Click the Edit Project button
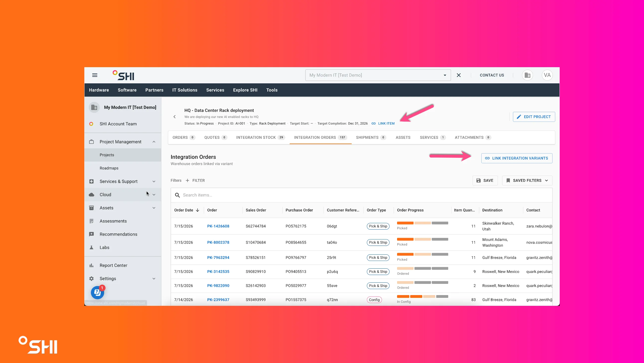This screenshot has width=644, height=363. point(534,117)
